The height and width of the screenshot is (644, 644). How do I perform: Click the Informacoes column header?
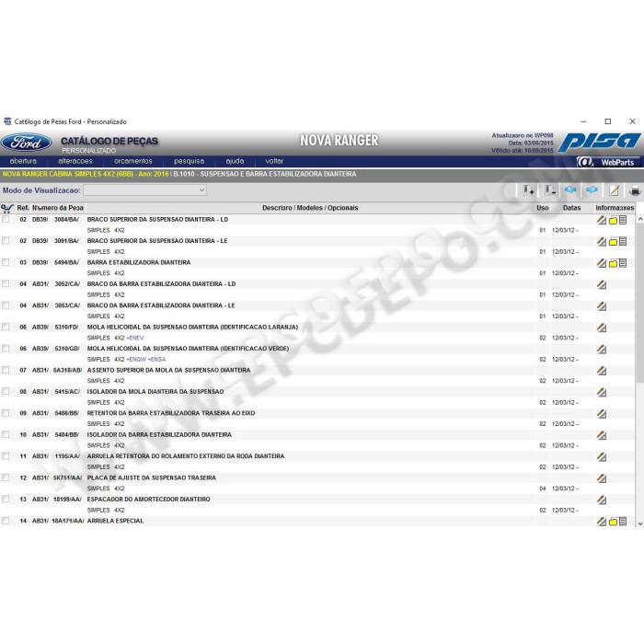coord(615,208)
